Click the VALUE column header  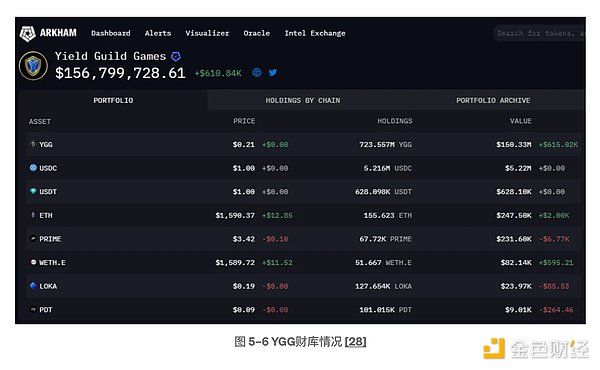[x=520, y=121]
